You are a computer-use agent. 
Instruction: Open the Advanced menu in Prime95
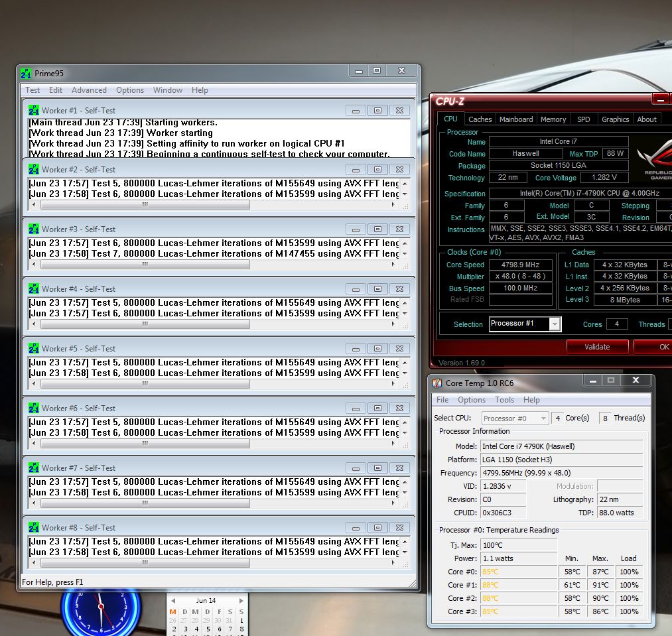89,90
